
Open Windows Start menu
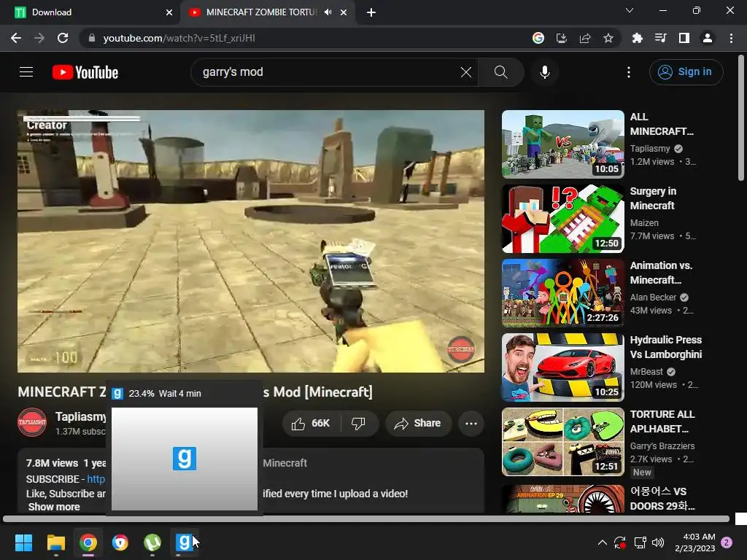click(23, 542)
